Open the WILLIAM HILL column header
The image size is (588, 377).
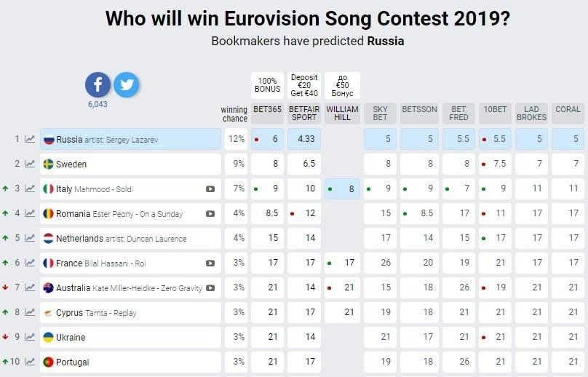tap(342, 114)
